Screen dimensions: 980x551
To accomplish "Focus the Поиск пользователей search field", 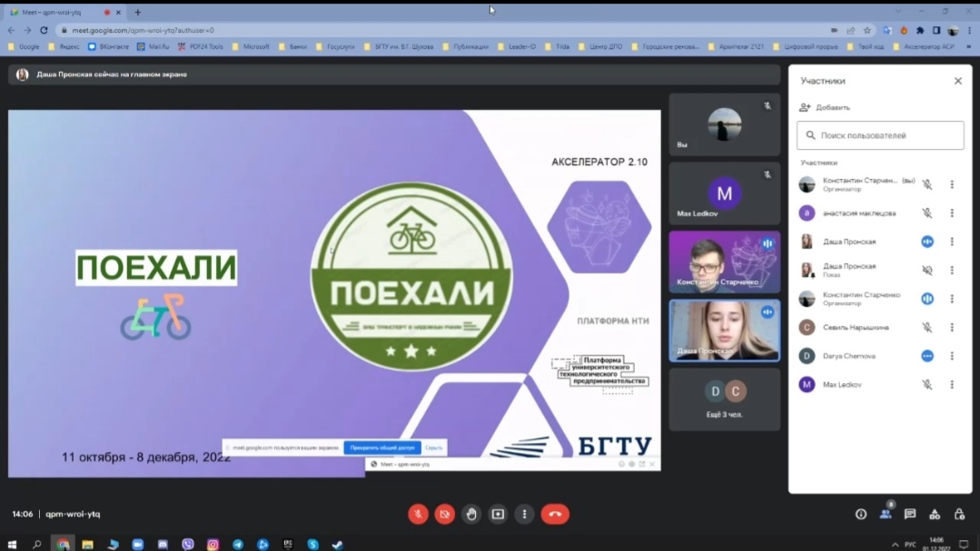I will 880,135.
